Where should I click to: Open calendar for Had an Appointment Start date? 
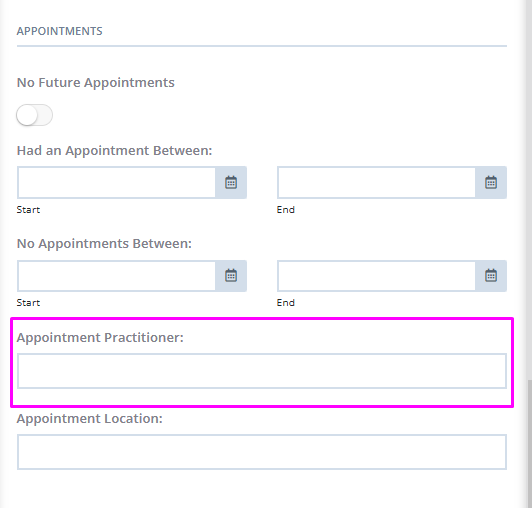click(x=231, y=183)
